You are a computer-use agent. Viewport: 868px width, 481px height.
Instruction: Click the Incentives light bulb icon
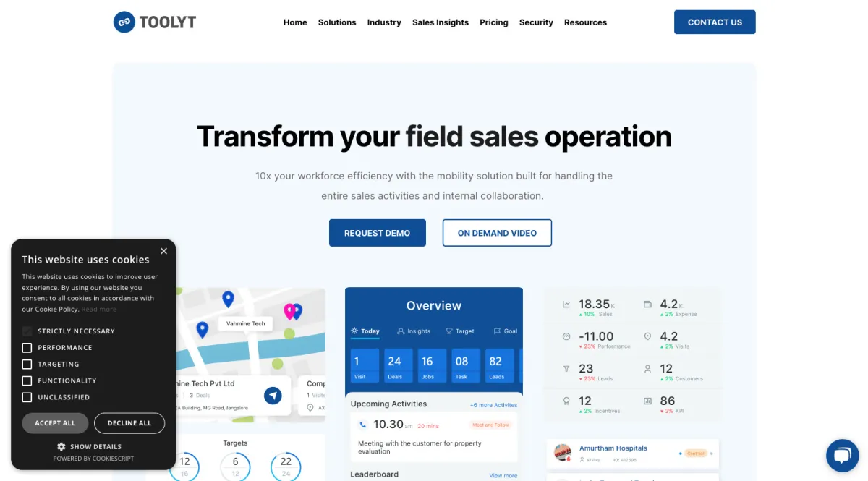[566, 400]
